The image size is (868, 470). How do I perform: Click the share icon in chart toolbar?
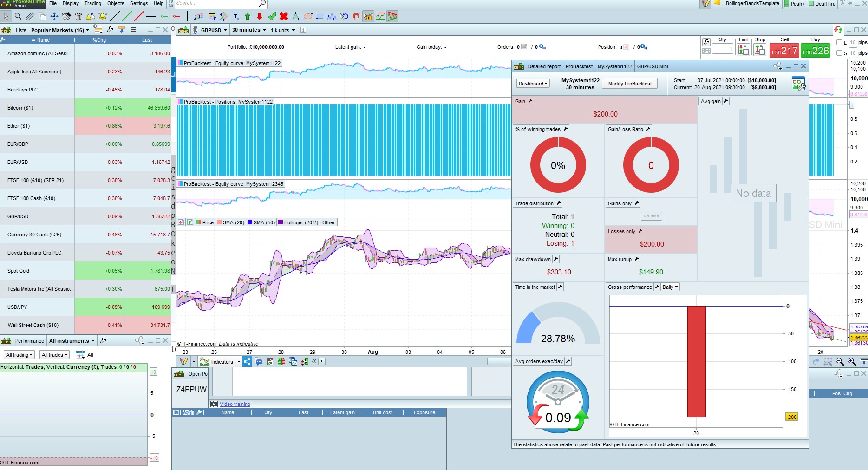[x=247, y=362]
